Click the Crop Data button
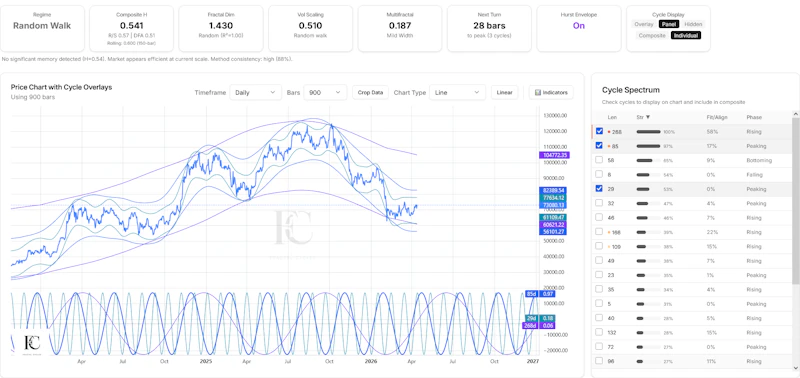The width and height of the screenshot is (800, 378). tap(370, 92)
